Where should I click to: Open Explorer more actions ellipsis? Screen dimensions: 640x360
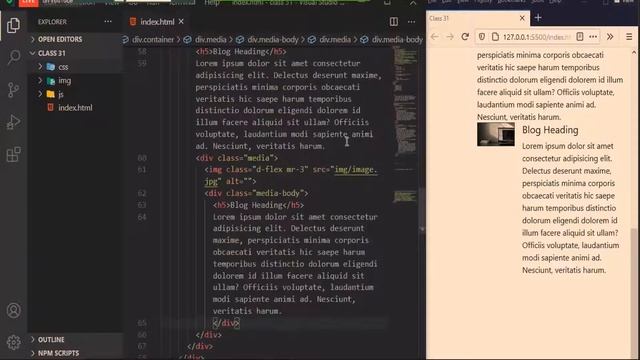coord(108,22)
